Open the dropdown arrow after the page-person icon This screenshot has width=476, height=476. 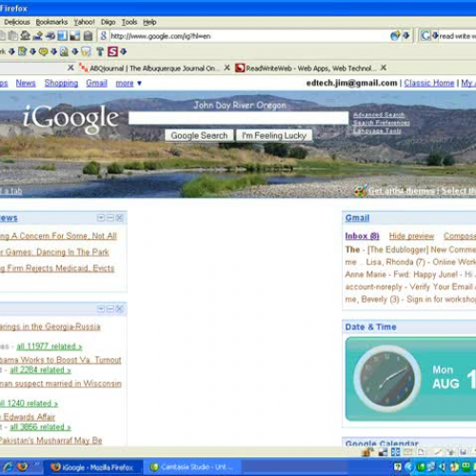coord(75,51)
